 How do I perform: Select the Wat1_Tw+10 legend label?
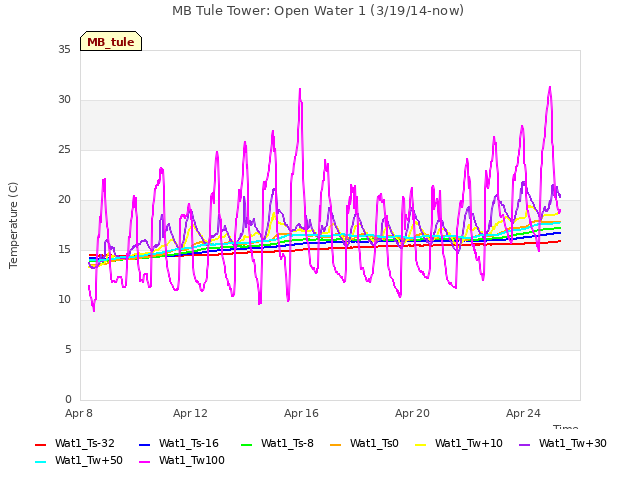469,443
